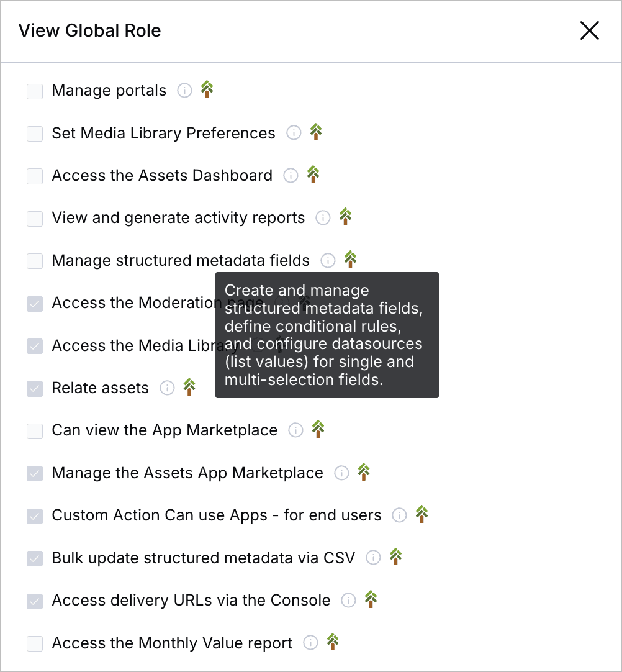Click info icon for Custom Action Can use Apps

tap(399, 515)
